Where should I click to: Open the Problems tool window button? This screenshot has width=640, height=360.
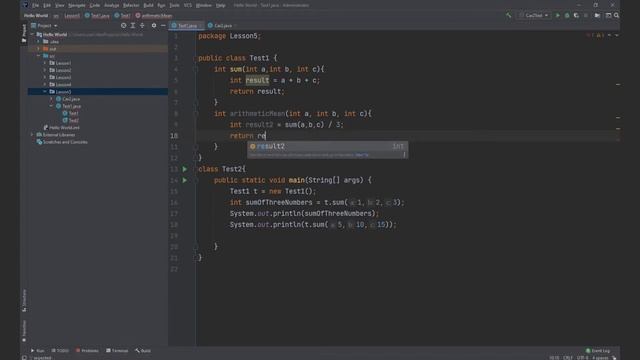(87, 351)
